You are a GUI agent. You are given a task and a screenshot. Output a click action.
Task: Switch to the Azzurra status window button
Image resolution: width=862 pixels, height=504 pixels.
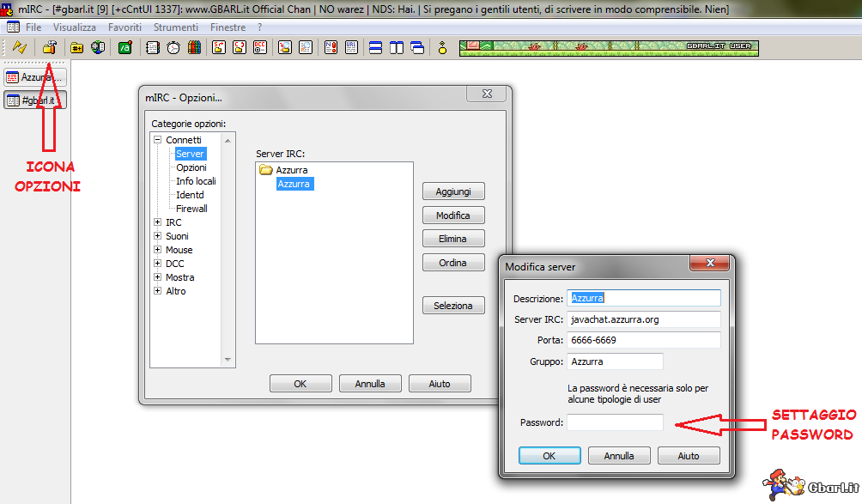coord(36,77)
